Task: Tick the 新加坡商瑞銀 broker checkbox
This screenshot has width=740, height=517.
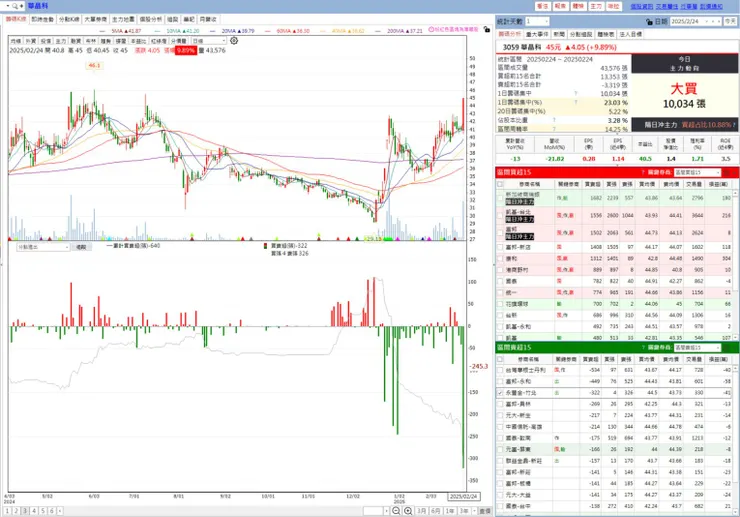Action: pos(500,198)
